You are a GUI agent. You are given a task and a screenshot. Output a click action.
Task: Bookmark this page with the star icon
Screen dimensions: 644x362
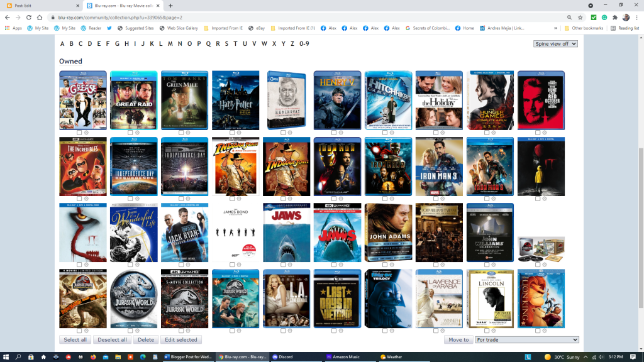(580, 18)
